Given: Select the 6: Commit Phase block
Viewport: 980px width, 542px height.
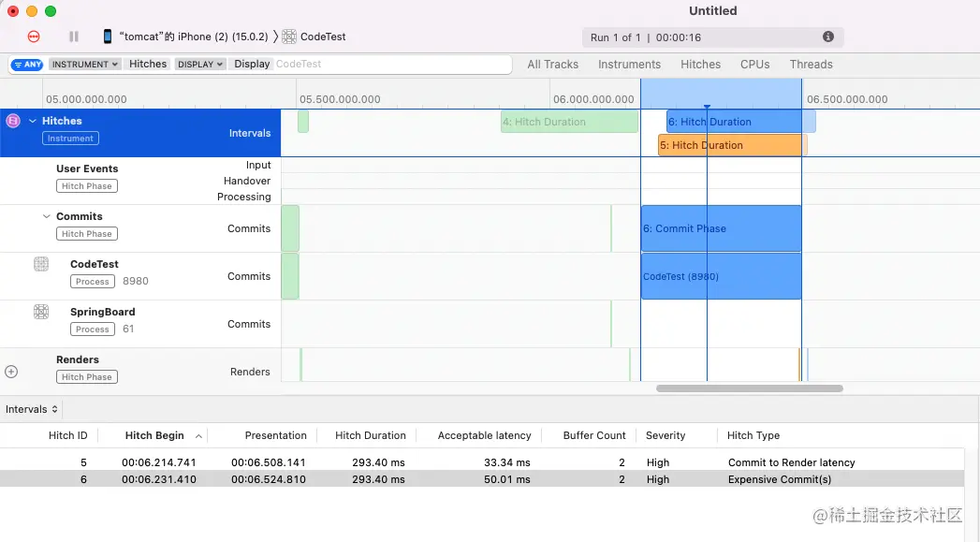Looking at the screenshot, I should 722,228.
